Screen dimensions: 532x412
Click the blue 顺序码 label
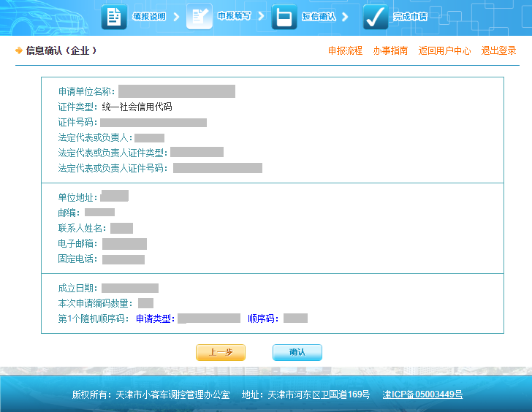263,318
